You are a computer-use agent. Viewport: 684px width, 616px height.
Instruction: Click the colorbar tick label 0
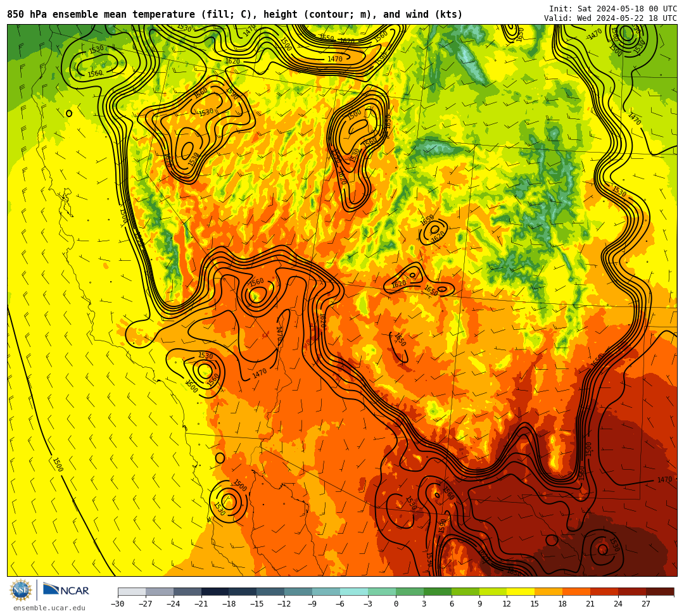[x=396, y=604]
